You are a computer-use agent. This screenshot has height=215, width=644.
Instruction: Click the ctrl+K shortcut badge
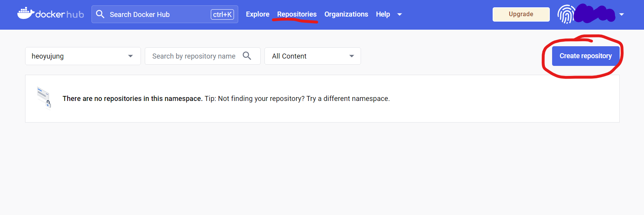pos(222,14)
